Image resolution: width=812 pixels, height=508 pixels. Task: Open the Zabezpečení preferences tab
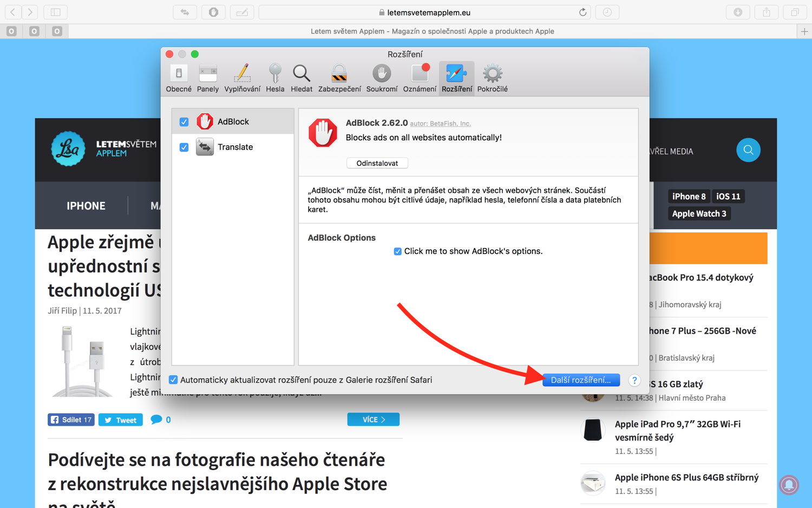tap(339, 79)
